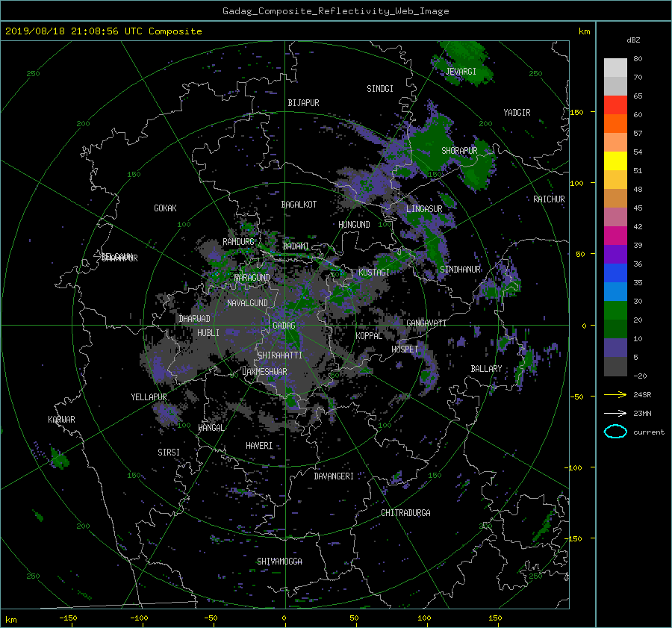The width and height of the screenshot is (672, 628).
Task: Click the SHORAPUR city label
Action: (459, 151)
